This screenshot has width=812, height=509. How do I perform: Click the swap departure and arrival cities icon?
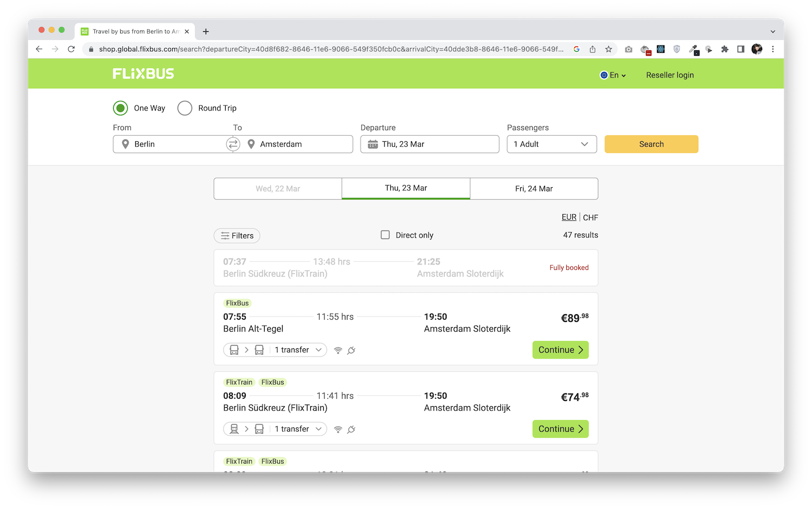[233, 144]
